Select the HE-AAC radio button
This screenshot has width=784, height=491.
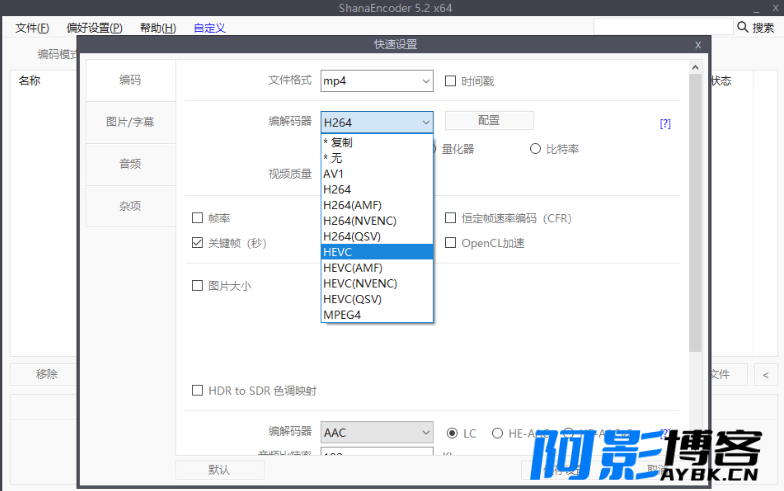[x=497, y=433]
